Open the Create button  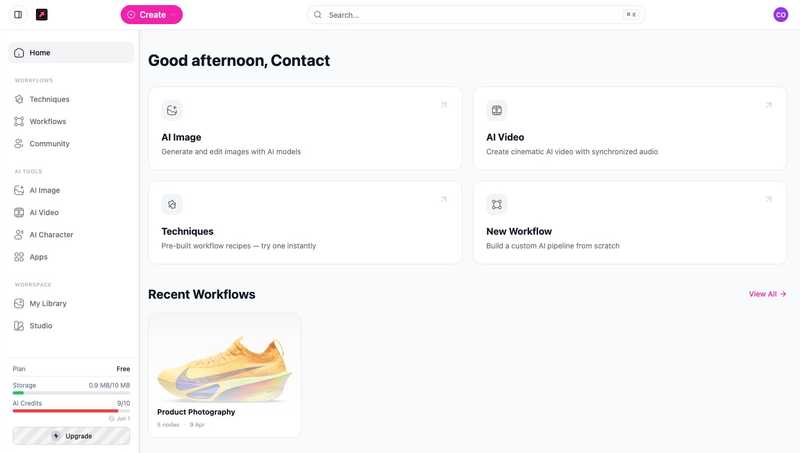(152, 15)
